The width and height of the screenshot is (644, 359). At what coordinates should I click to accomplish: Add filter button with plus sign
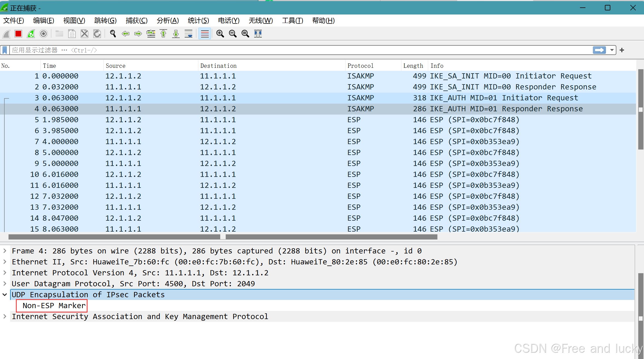tap(622, 50)
